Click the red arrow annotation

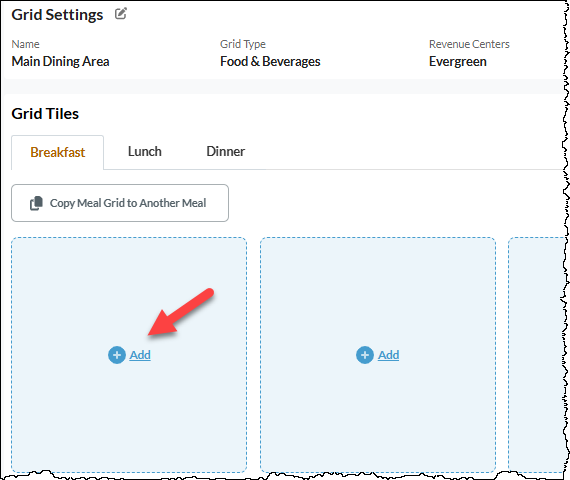(181, 312)
